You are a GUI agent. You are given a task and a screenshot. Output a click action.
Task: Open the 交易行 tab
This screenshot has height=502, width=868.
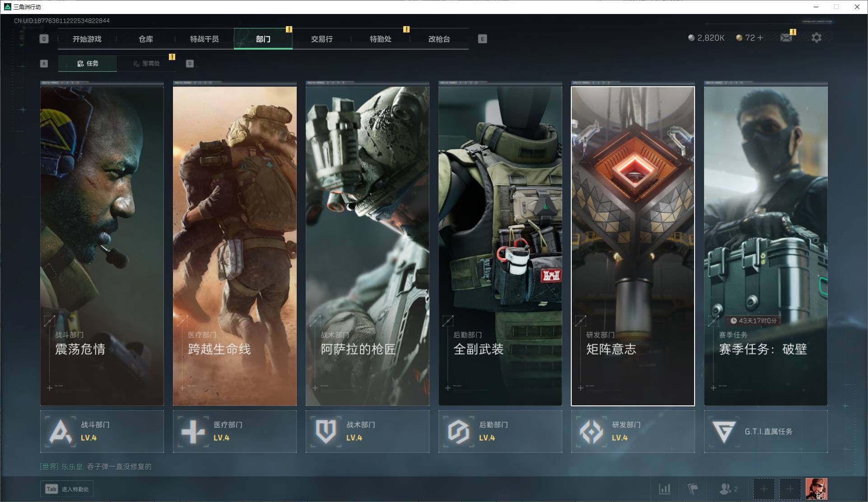click(322, 39)
